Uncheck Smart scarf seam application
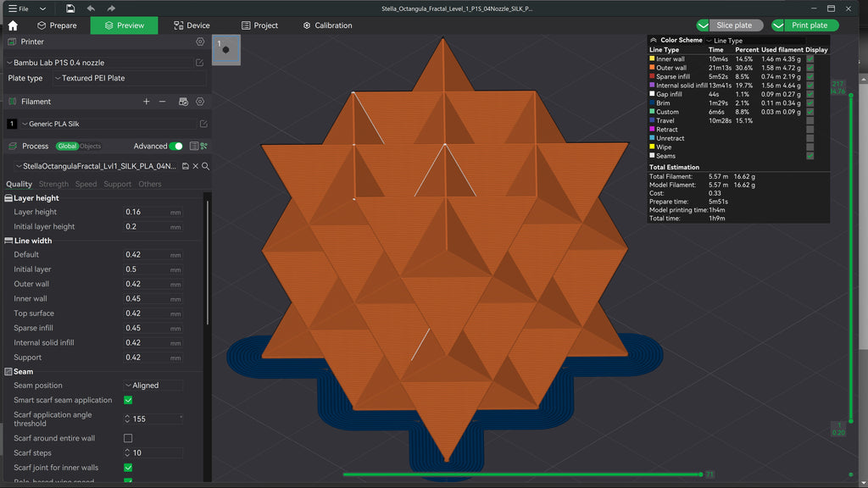Viewport: 868px width, 488px height. tap(128, 400)
